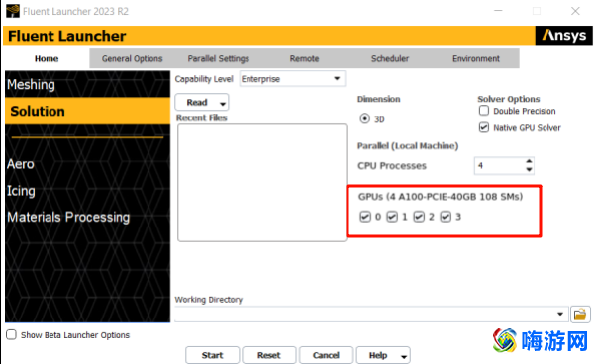The height and width of the screenshot is (364, 596).
Task: Check Show Beta Launcher Options
Action: (12, 334)
